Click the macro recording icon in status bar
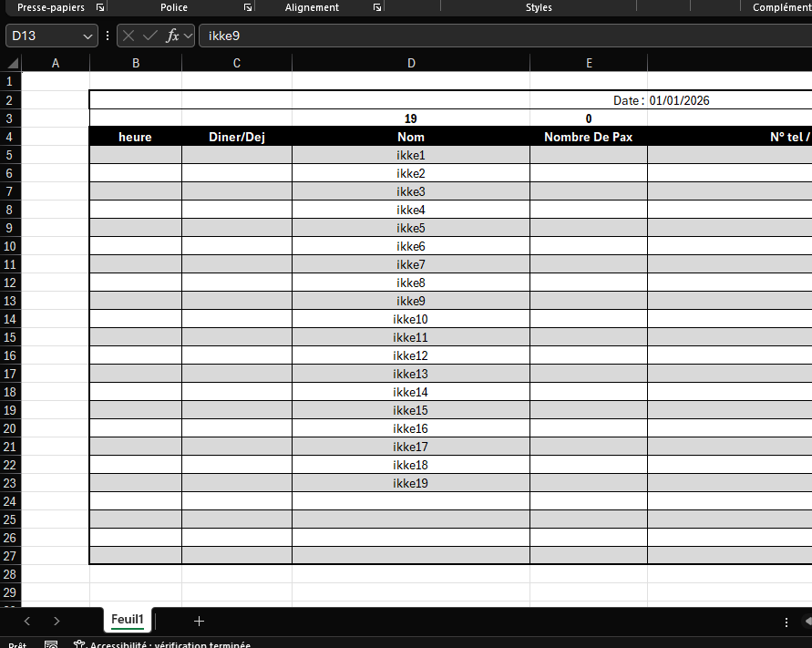 point(51,643)
